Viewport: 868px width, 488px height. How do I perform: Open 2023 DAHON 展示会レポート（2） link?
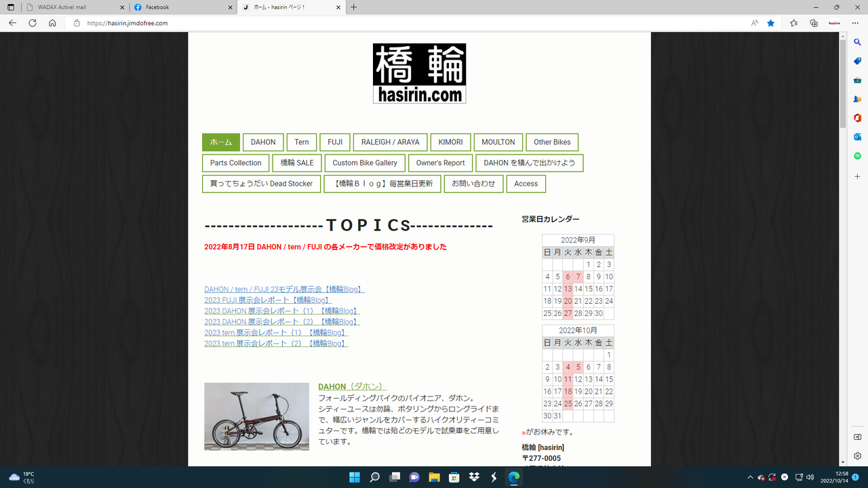pyautogui.click(x=282, y=322)
